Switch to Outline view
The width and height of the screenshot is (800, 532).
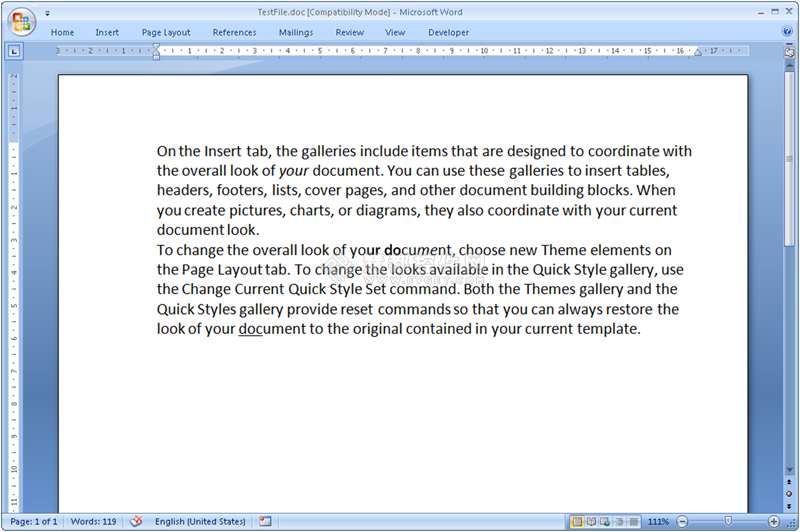coord(619,522)
